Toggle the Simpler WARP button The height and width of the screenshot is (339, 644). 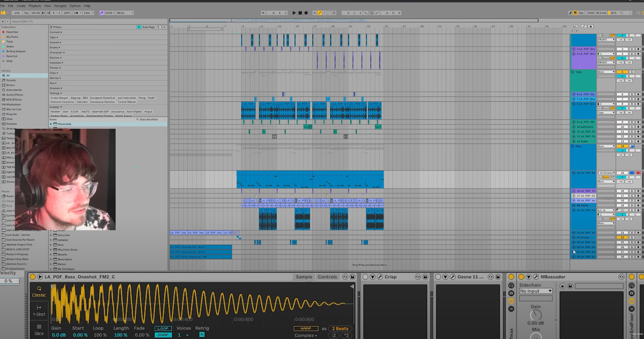pos(306,328)
